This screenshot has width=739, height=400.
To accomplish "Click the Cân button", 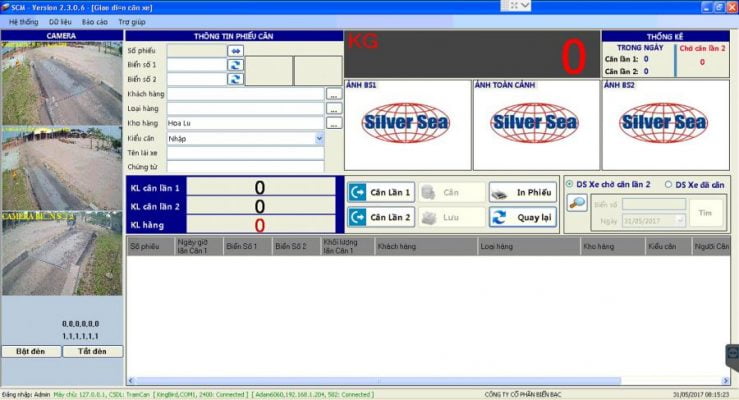I will [x=452, y=192].
